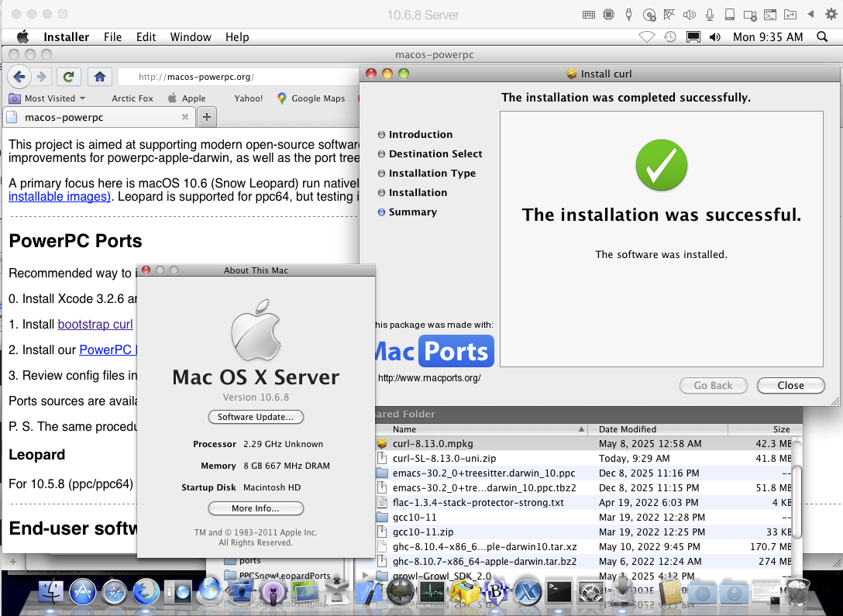
Task: Launch X11 from the Dock
Action: click(x=528, y=592)
